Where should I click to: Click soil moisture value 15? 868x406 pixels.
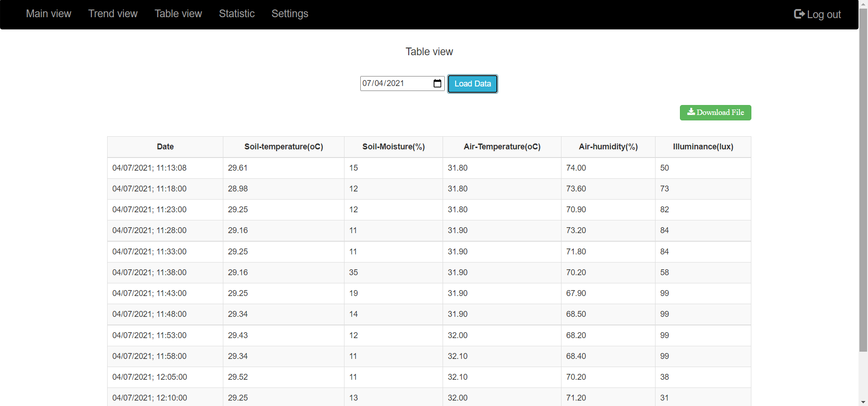354,168
